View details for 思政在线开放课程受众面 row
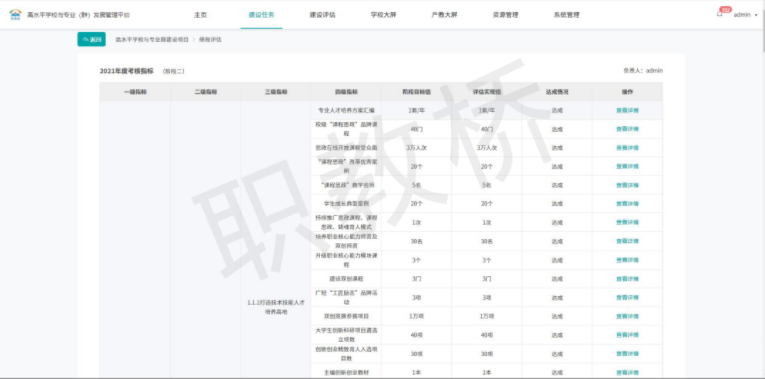The image size is (765, 379). click(627, 148)
